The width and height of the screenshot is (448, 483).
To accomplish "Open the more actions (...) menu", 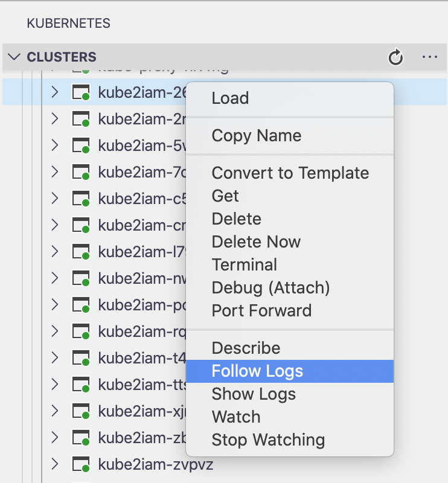I will click(x=430, y=57).
